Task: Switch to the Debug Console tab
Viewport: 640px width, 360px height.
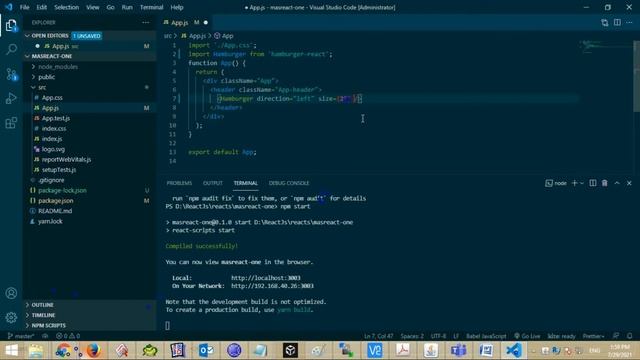Action: (289, 183)
